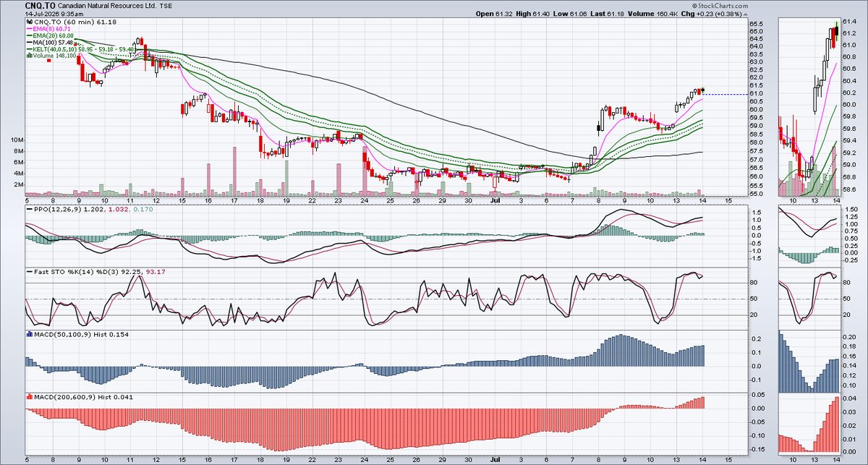The width and height of the screenshot is (868, 465).
Task: Click the 65.5 price axis label
Action: (757, 24)
